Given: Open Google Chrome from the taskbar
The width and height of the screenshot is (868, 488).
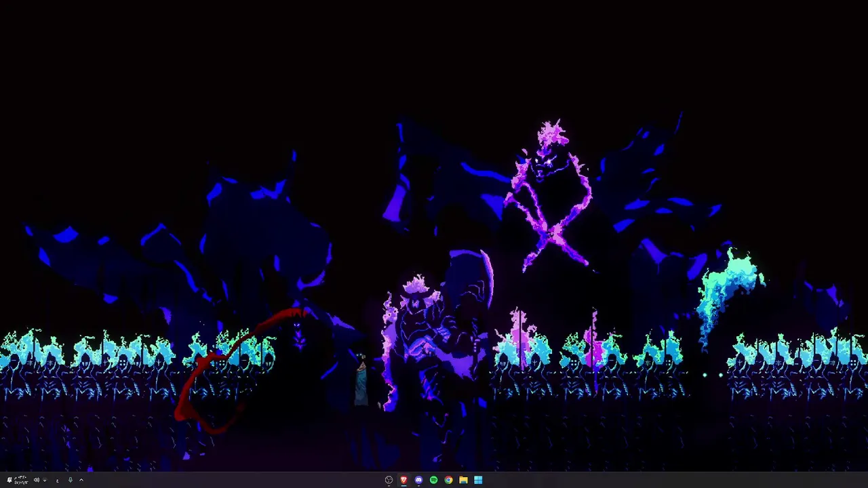Looking at the screenshot, I should pos(448,480).
